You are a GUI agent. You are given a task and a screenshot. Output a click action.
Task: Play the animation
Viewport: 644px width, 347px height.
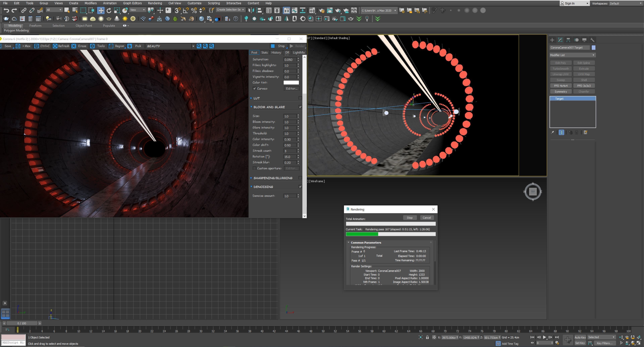coord(545,337)
